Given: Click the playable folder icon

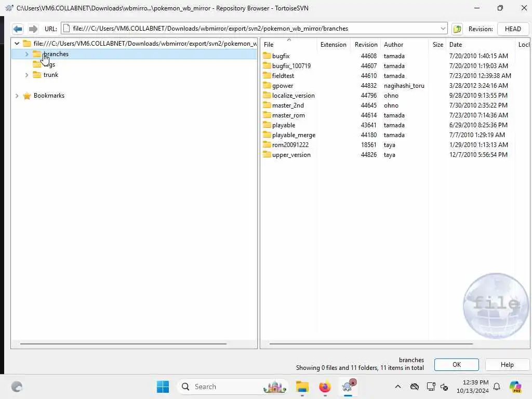Looking at the screenshot, I should (x=267, y=125).
